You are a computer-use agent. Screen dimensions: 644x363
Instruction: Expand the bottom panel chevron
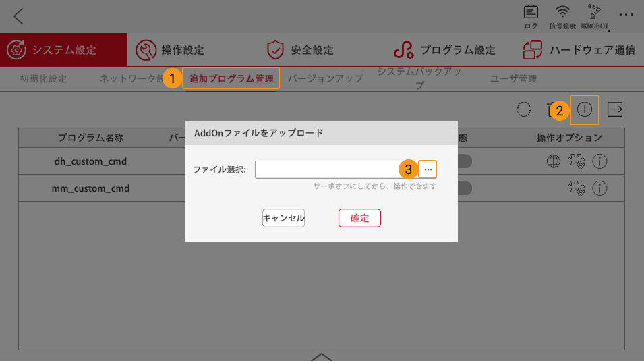pyautogui.click(x=321, y=357)
